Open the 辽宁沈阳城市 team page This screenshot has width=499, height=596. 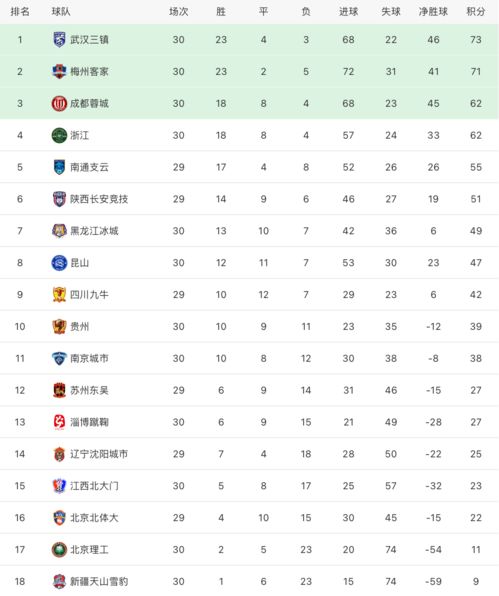pyautogui.click(x=99, y=454)
